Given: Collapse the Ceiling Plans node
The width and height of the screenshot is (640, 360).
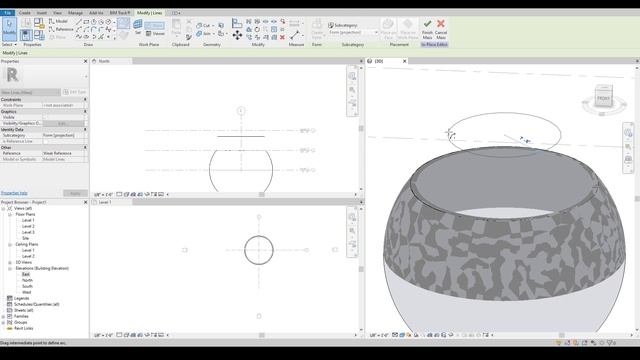Looking at the screenshot, I should (x=10, y=244).
